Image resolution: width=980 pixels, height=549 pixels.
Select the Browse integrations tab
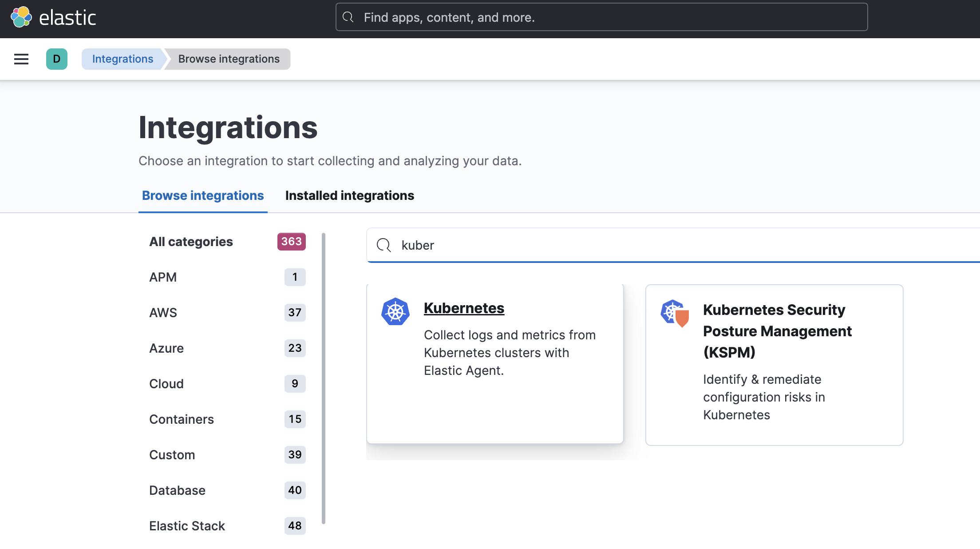[203, 195]
